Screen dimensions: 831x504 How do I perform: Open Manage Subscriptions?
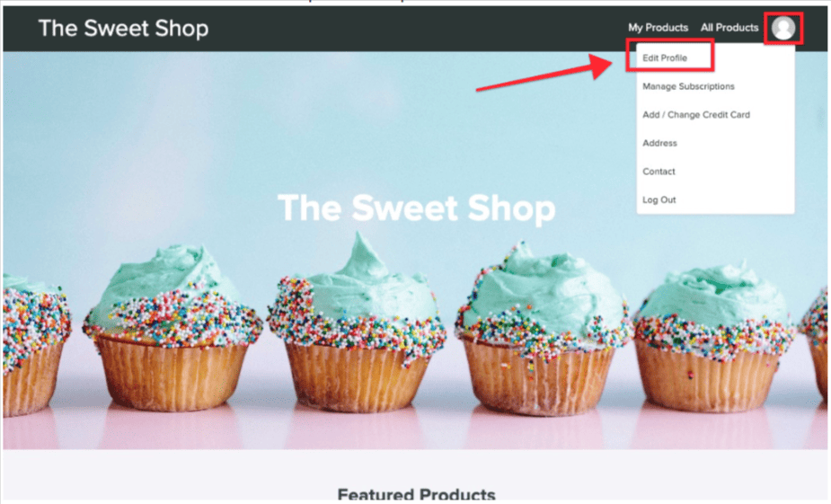pos(688,86)
